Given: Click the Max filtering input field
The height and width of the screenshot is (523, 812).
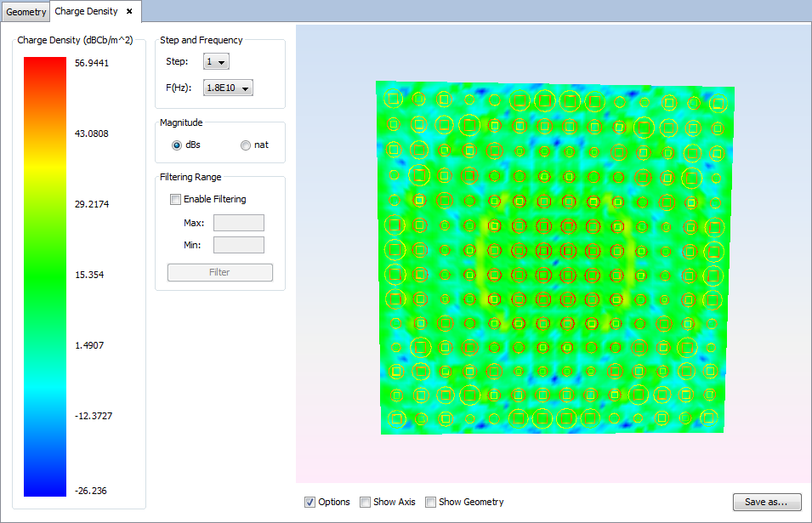Looking at the screenshot, I should pyautogui.click(x=238, y=223).
